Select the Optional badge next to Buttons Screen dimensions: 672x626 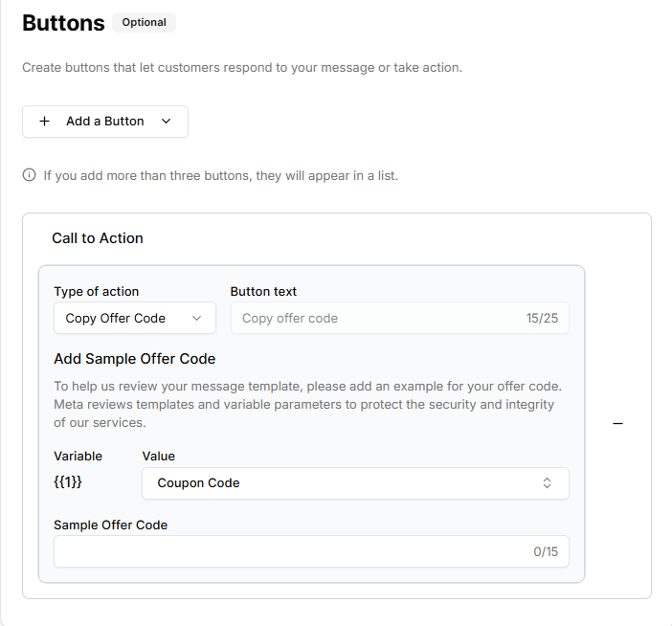(144, 22)
